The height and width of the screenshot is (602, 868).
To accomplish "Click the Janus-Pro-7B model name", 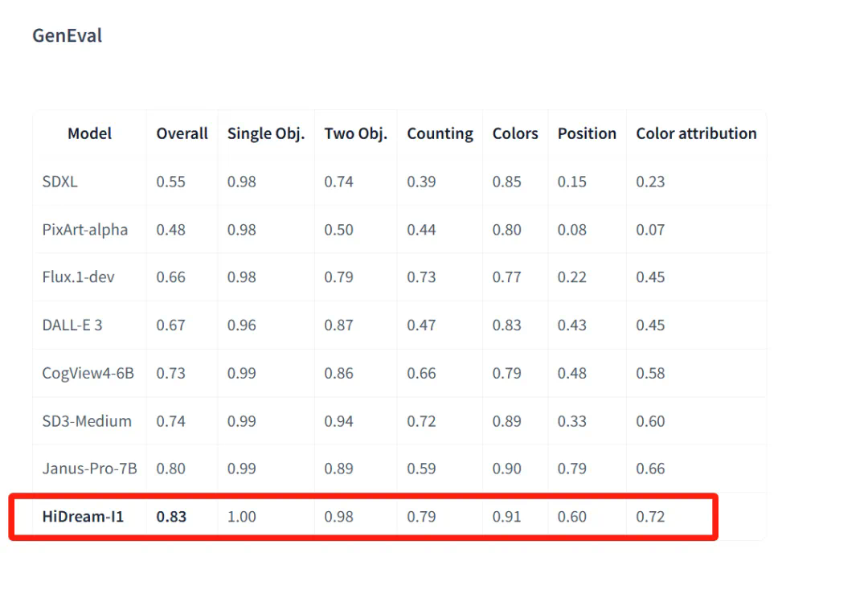I will 89,469.
